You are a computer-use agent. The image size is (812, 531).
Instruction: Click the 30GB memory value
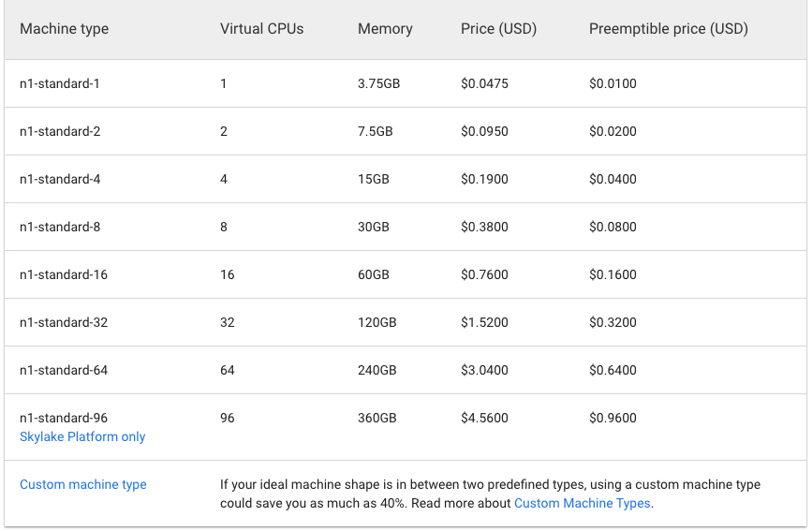pos(374,227)
